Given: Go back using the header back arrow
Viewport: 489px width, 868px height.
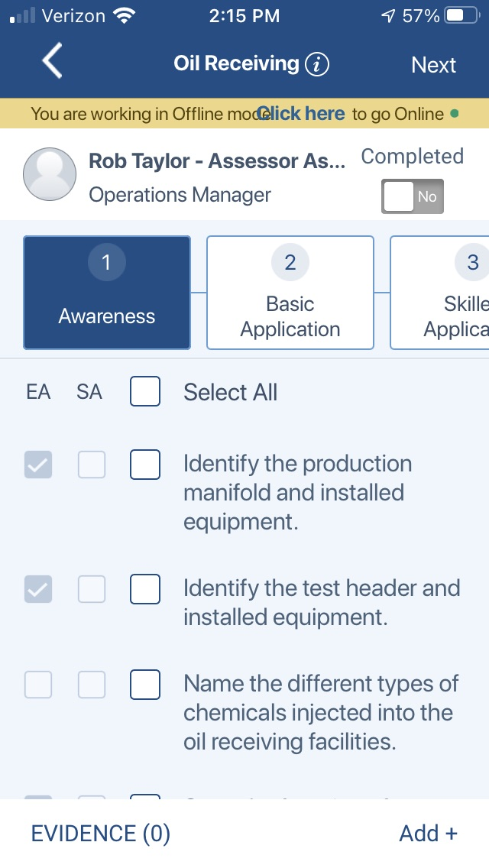Looking at the screenshot, I should pyautogui.click(x=52, y=61).
